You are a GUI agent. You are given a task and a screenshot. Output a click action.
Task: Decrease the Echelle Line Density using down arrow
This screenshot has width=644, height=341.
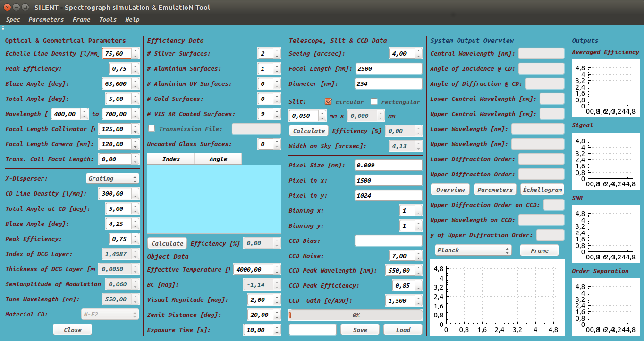(136, 56)
